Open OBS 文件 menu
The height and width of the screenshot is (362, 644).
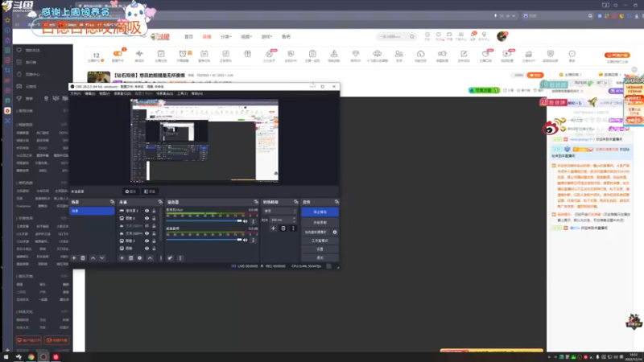(76, 93)
